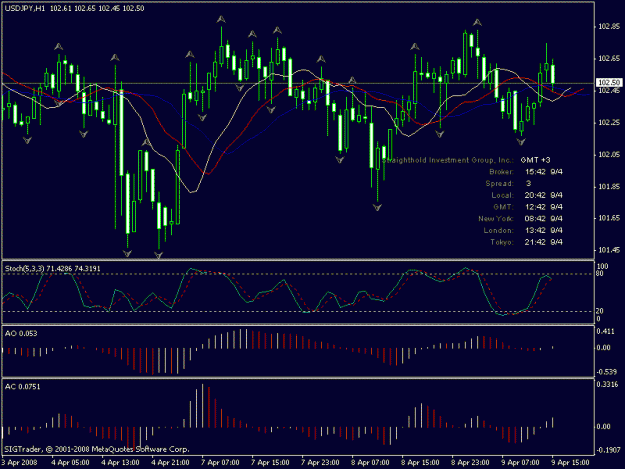The image size is (625, 469).
Task: Click the Spread value 3
Action: (528, 184)
